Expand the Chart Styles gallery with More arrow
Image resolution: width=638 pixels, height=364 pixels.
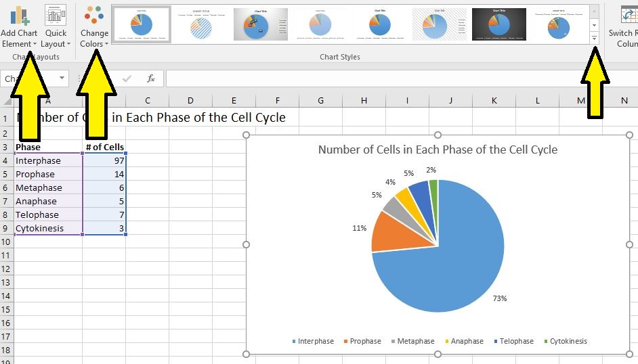pos(594,39)
